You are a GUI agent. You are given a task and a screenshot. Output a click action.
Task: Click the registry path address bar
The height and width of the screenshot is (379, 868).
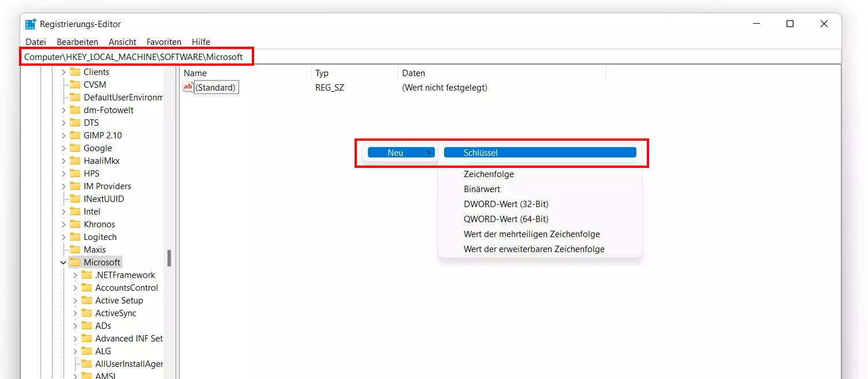(x=430, y=57)
